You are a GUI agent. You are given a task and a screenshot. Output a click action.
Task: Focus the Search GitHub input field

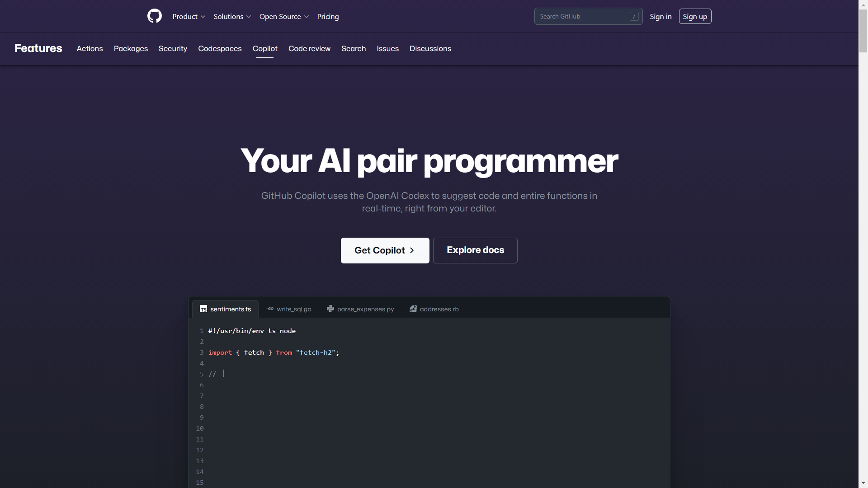point(588,16)
